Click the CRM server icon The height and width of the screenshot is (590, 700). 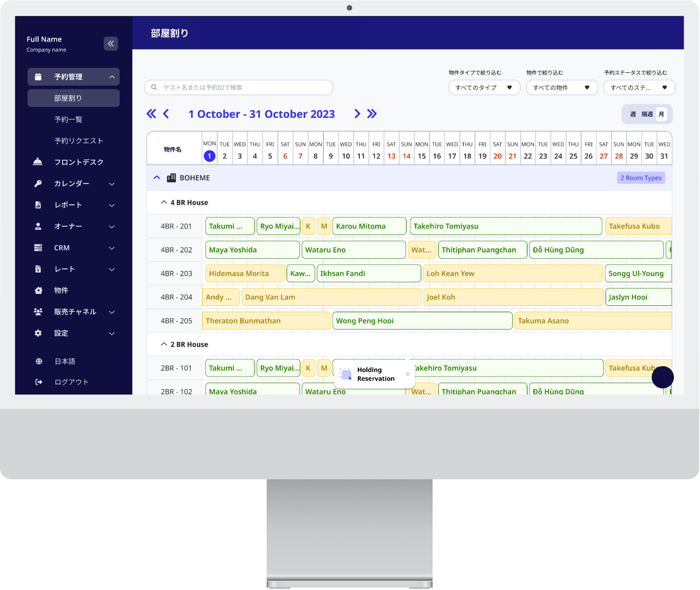(38, 248)
